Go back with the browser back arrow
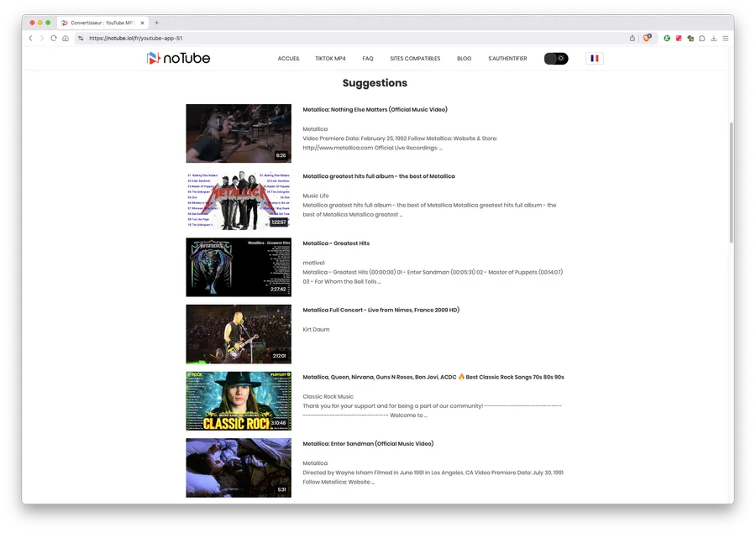 pos(31,38)
